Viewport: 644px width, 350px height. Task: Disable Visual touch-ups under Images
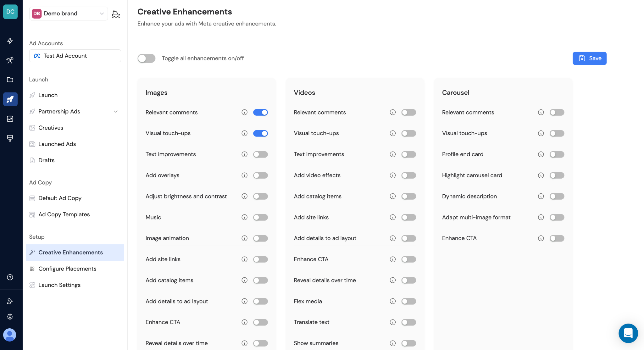[x=260, y=133]
